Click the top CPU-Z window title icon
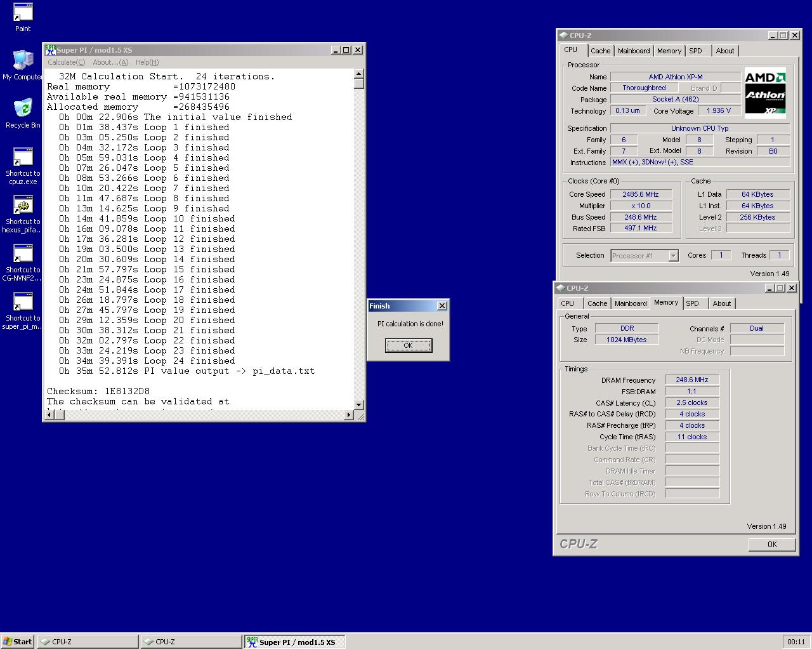812x650 pixels. point(563,36)
